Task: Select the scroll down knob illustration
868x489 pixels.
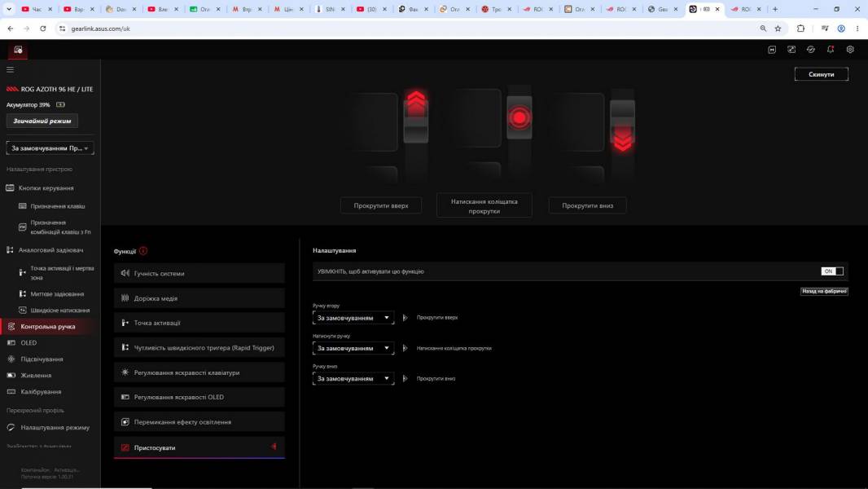Action: (622, 126)
